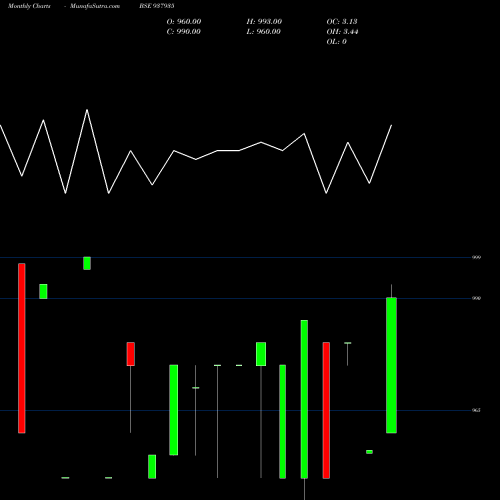Click the "MunafaSutra.com" site name
The image size is (500, 500).
pyautogui.click(x=95, y=6)
